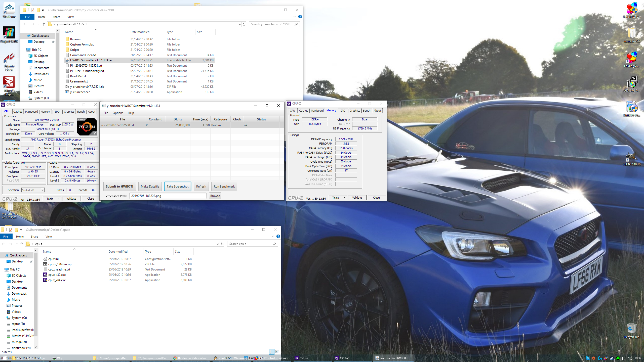Image resolution: width=644 pixels, height=362 pixels.
Task: Click scroll-down arrow in cpu z navigation pane
Action: click(x=35, y=347)
